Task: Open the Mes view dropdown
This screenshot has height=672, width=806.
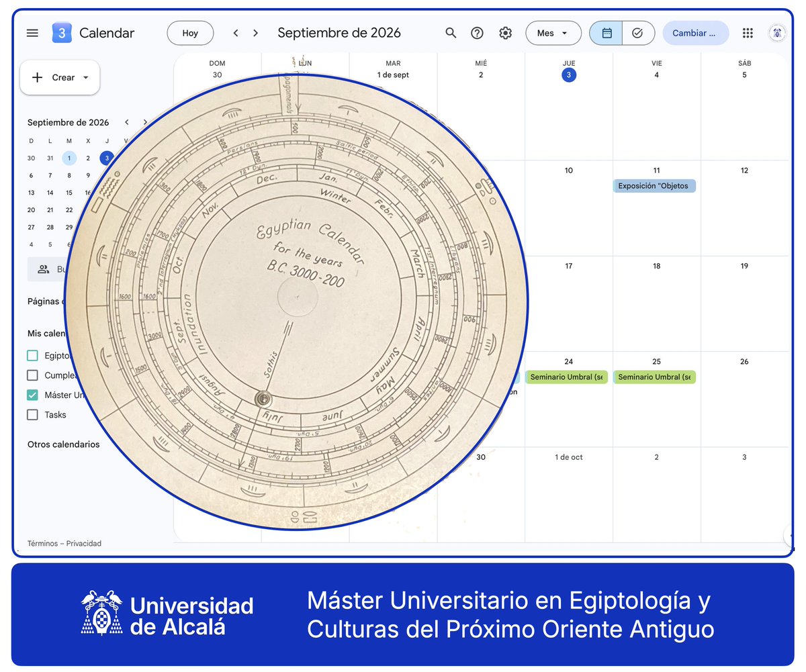Action: pyautogui.click(x=553, y=33)
